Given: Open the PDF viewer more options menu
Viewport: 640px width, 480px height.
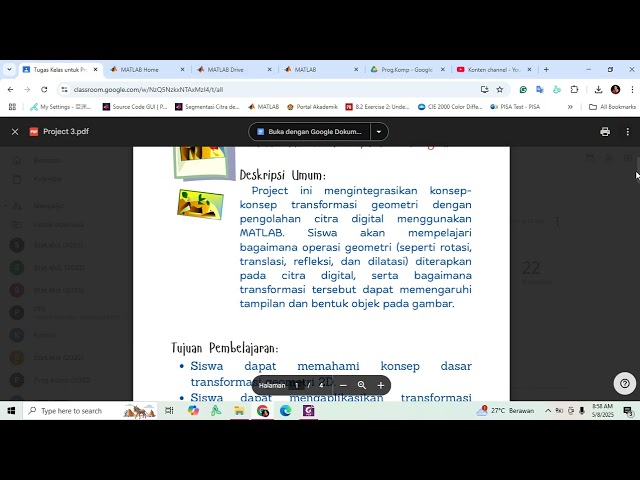Looking at the screenshot, I should click(x=627, y=132).
